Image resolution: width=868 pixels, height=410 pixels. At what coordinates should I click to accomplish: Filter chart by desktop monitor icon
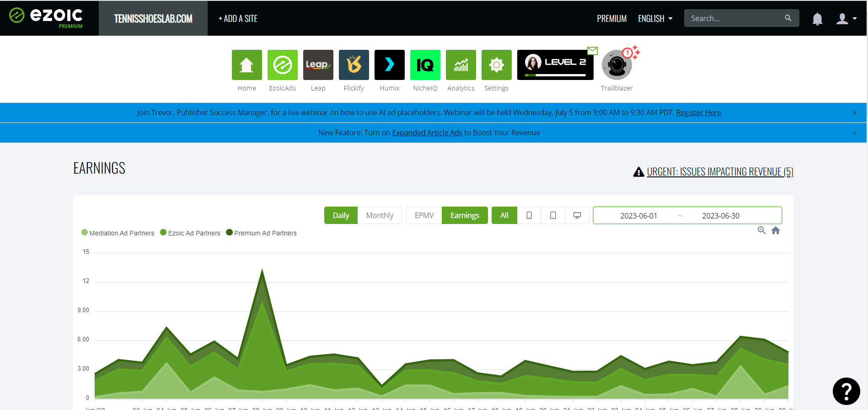pyautogui.click(x=577, y=215)
